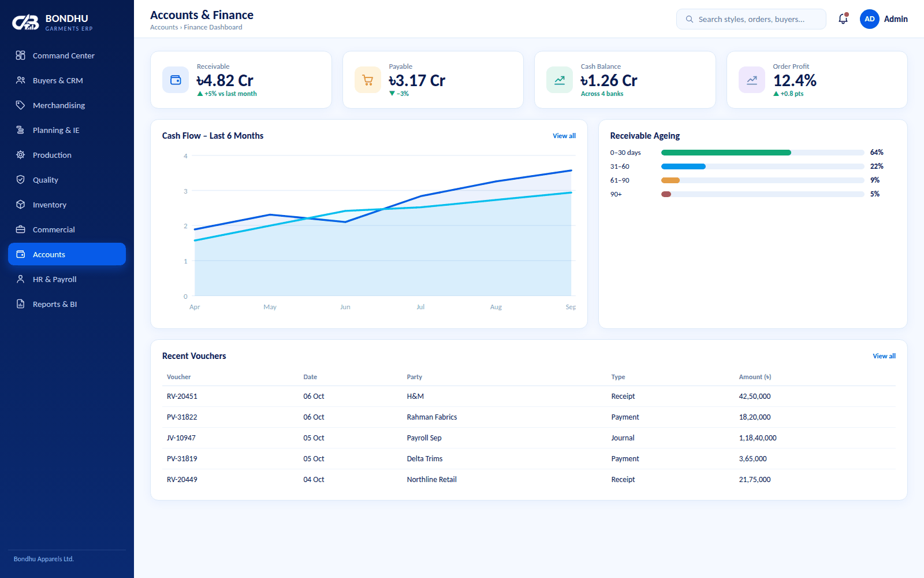Screen dimensions: 924x578
Task: Select voucher PV-31819
Action: pos(182,459)
